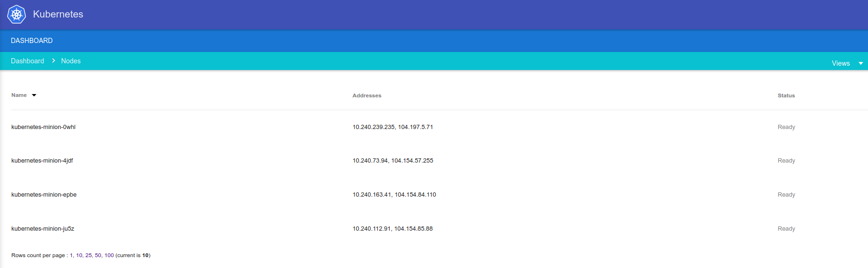Set rows per page to 25
This screenshot has height=268, width=868.
88,255
